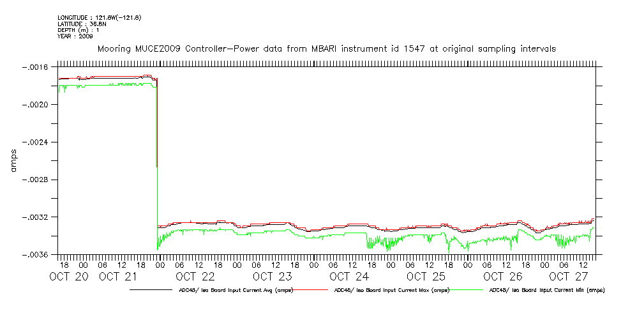
Task: Click the plot title Mooring MUCE2009 text
Action: point(326,49)
